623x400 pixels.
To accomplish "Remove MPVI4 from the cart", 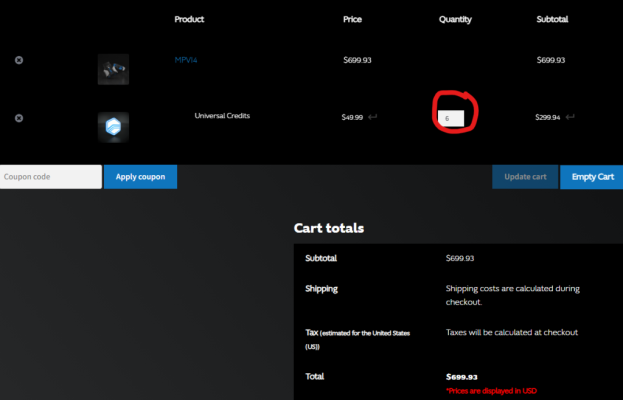I will (19, 60).
